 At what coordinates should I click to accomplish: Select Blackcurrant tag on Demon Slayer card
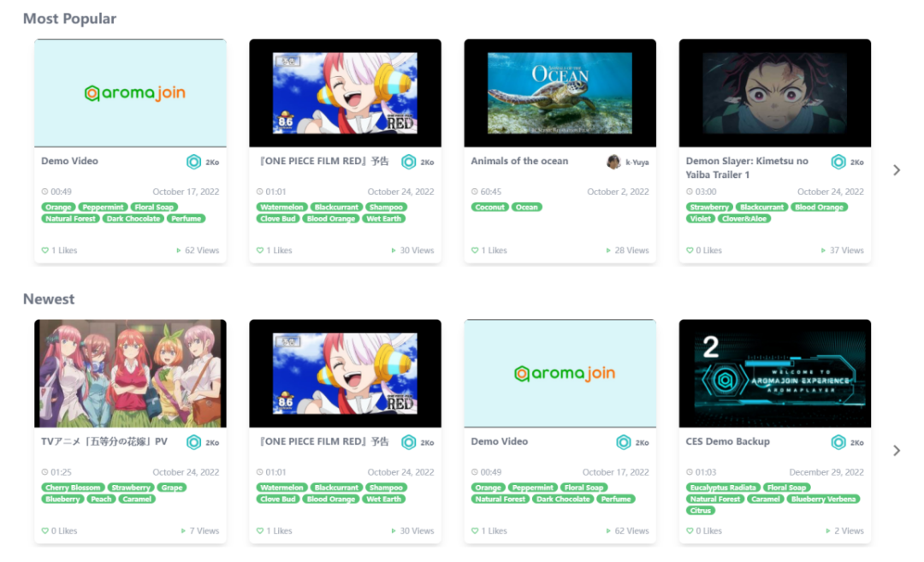761,207
